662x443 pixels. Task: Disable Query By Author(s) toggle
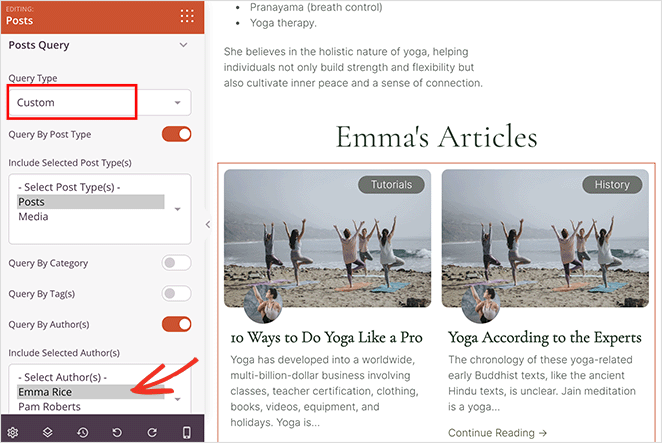pos(176,324)
